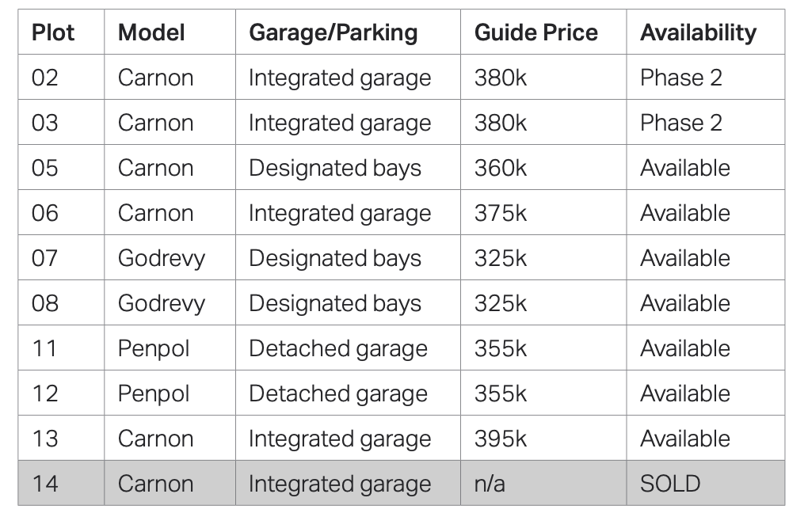Select the plot number 13 cell
808x532 pixels.
click(x=45, y=439)
